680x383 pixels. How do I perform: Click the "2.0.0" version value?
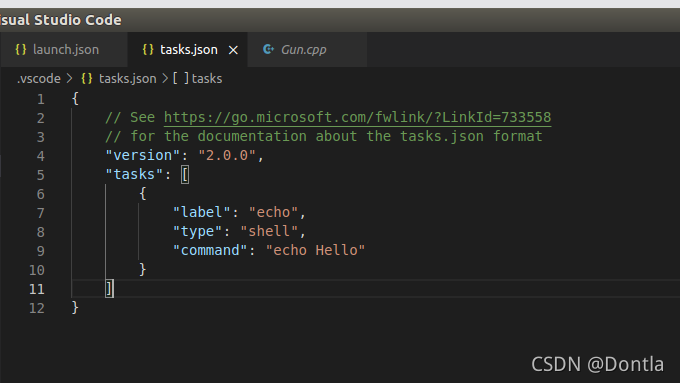click(227, 155)
